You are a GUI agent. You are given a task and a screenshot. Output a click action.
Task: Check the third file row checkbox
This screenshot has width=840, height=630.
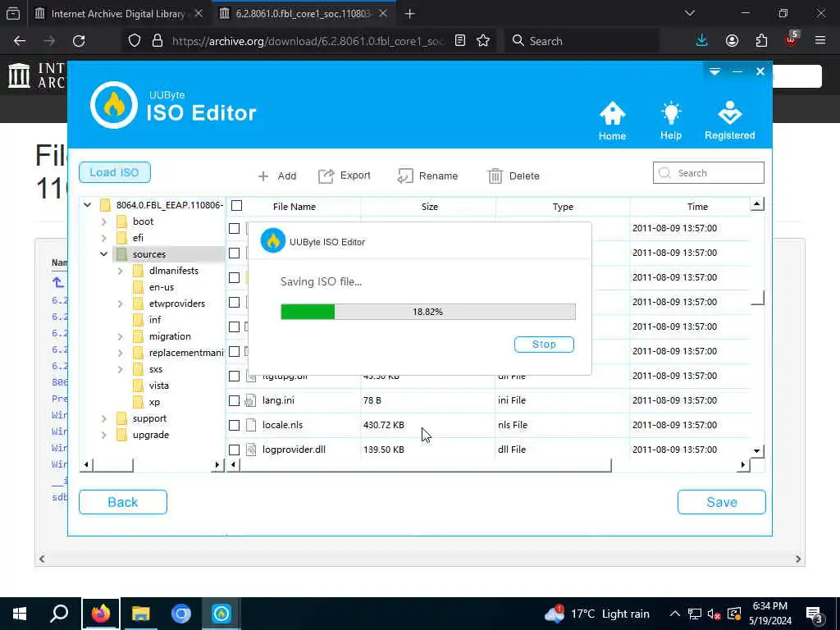pos(234,277)
